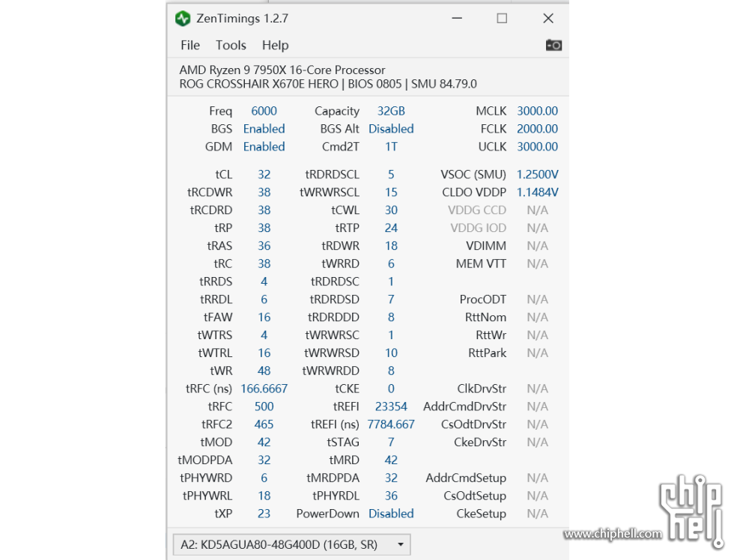Click the tPHYWRL value 18
734x560 pixels.
pyautogui.click(x=264, y=496)
